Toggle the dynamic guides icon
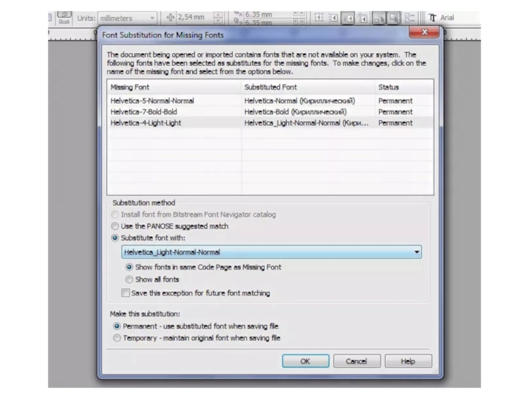The width and height of the screenshot is (532, 399). coord(362,18)
